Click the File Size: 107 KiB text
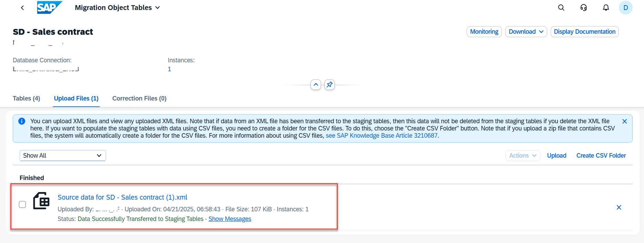The image size is (644, 243). (x=249, y=209)
